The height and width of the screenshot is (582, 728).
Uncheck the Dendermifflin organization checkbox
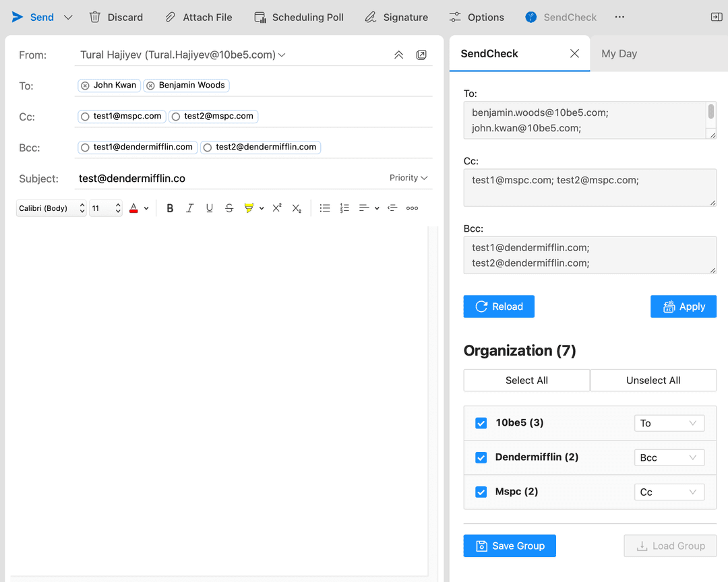tap(481, 457)
